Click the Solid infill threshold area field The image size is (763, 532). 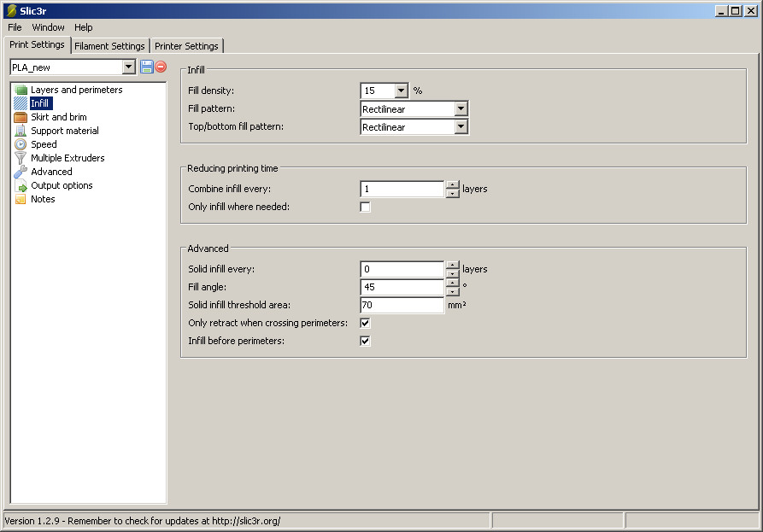tap(402, 305)
